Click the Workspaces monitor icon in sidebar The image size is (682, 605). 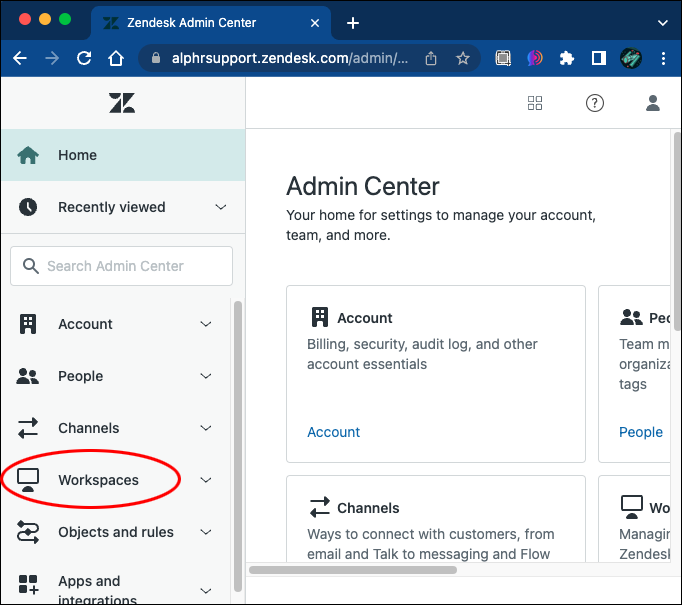pyautogui.click(x=28, y=480)
